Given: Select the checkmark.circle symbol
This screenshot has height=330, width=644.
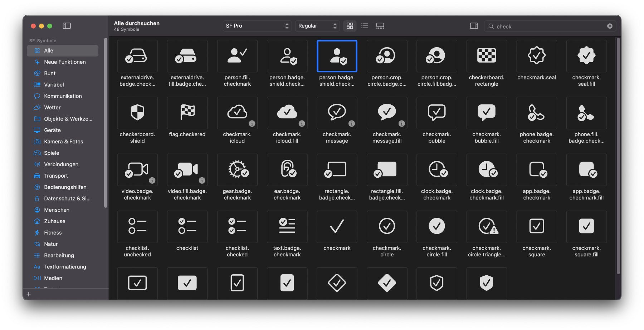Looking at the screenshot, I should click(x=387, y=227).
